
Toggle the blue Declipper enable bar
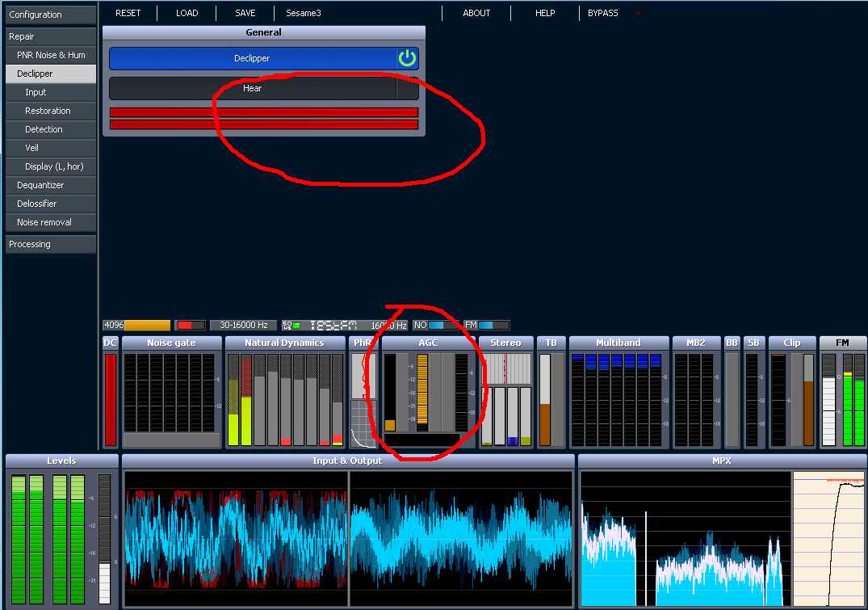(x=253, y=58)
